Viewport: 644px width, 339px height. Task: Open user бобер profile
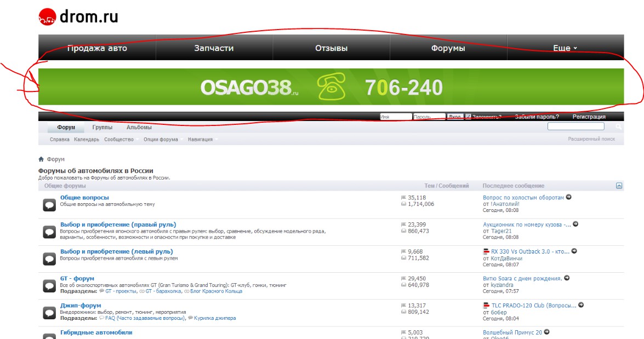[x=499, y=312]
